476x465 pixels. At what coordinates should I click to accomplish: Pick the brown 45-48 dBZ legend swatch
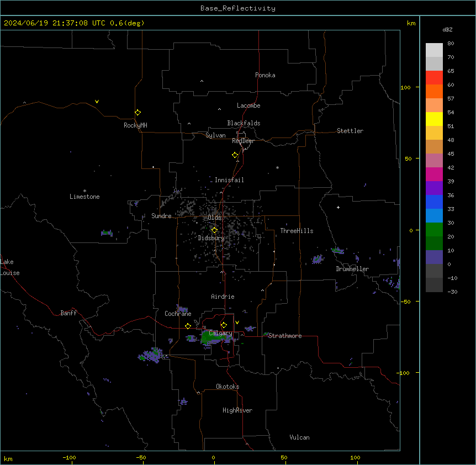click(434, 146)
